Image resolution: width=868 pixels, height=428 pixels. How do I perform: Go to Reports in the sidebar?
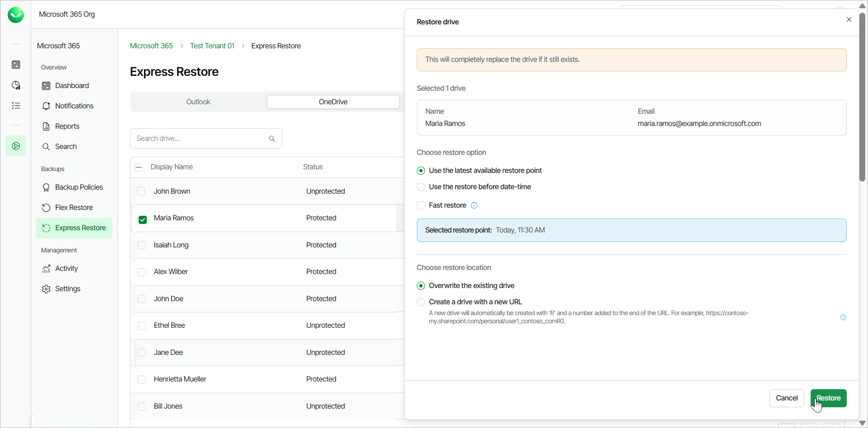pos(74,126)
